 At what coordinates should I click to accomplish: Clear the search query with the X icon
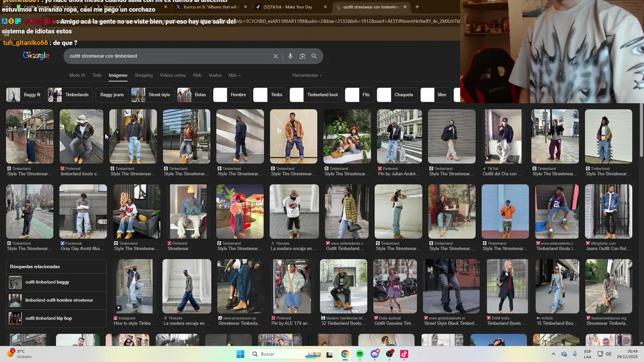(275, 56)
